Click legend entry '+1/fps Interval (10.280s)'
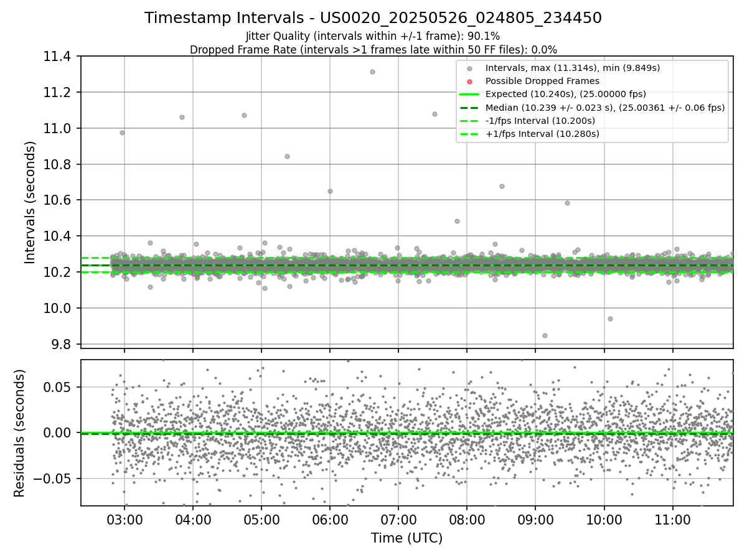This screenshot has height=560, width=747. (x=542, y=133)
